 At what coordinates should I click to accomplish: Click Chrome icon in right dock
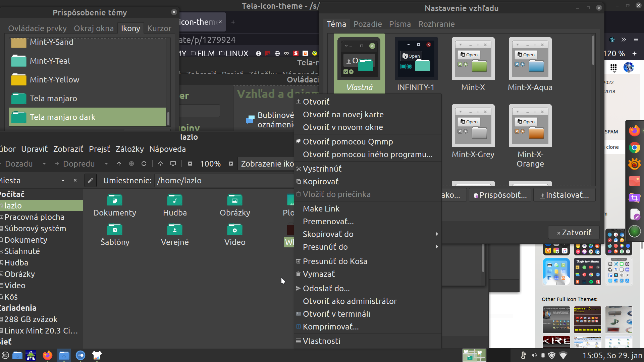tap(634, 147)
